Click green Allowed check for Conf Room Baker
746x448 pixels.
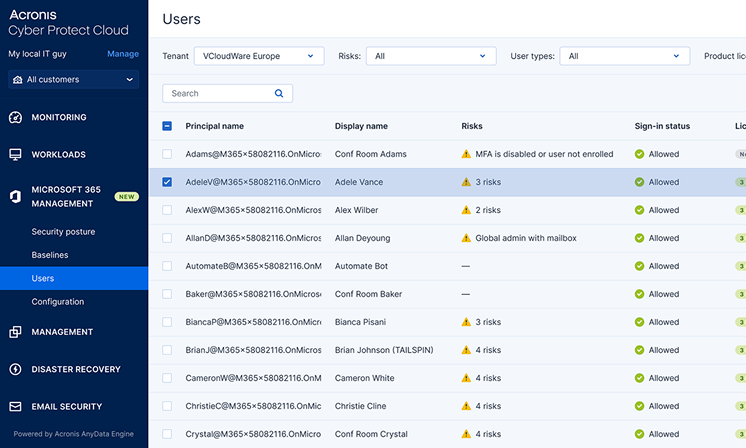coord(639,294)
